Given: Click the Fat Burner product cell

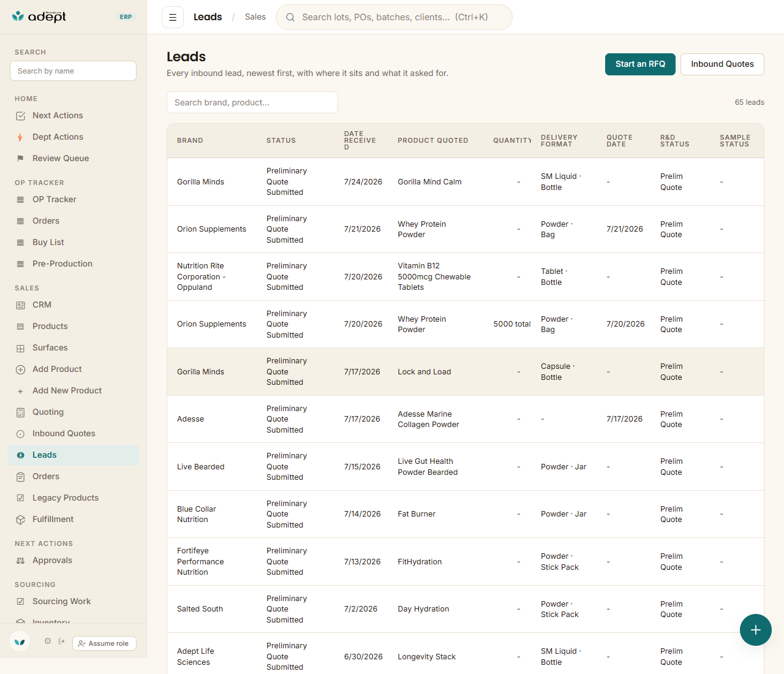Looking at the screenshot, I should (x=417, y=514).
